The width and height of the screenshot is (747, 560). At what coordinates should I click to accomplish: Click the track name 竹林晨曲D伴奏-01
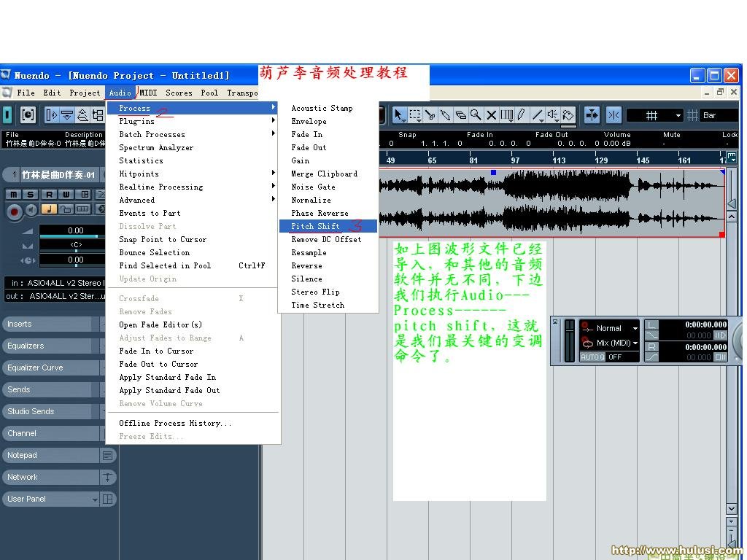tap(58, 175)
